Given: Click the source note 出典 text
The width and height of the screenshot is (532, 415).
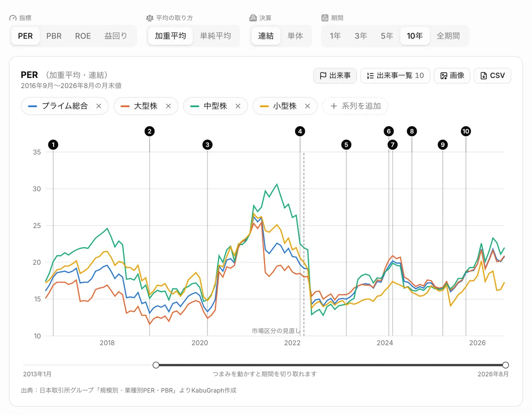Looking at the screenshot, I should [x=129, y=390].
